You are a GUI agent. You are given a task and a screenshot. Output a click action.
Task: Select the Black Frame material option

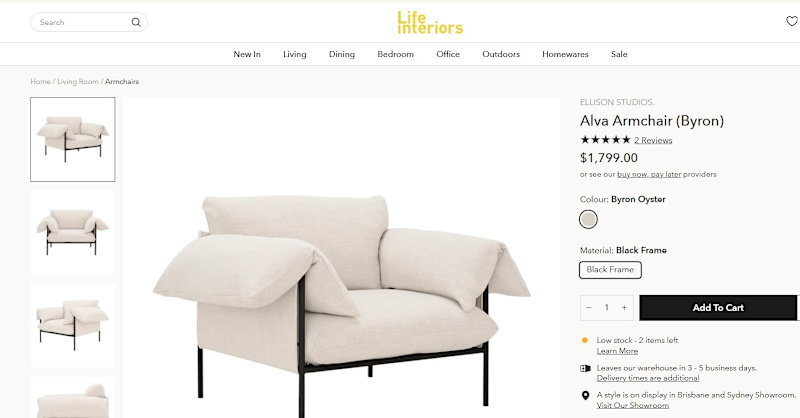pyautogui.click(x=610, y=270)
